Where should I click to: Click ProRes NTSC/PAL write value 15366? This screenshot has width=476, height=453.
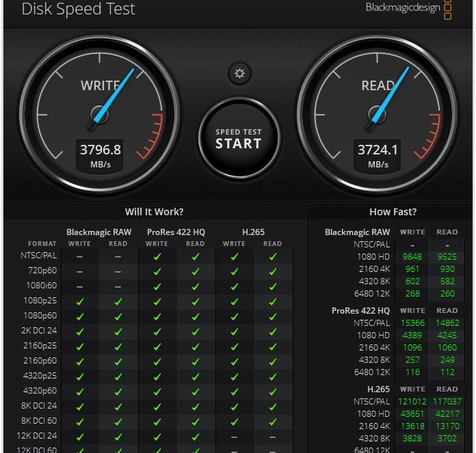click(412, 323)
